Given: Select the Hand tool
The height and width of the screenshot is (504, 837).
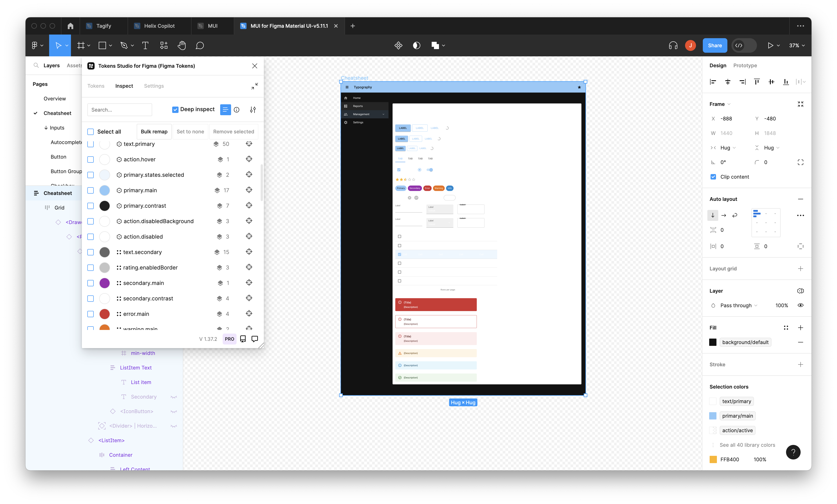Looking at the screenshot, I should click(x=182, y=45).
